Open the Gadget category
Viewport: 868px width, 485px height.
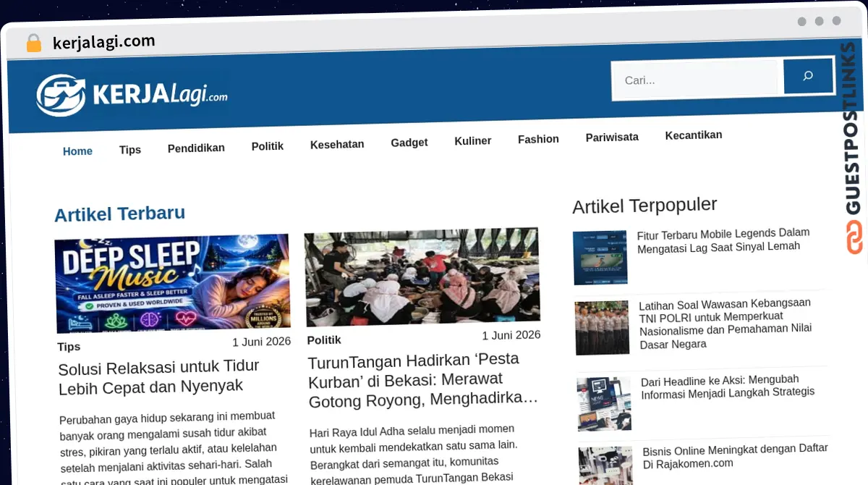[x=409, y=143]
